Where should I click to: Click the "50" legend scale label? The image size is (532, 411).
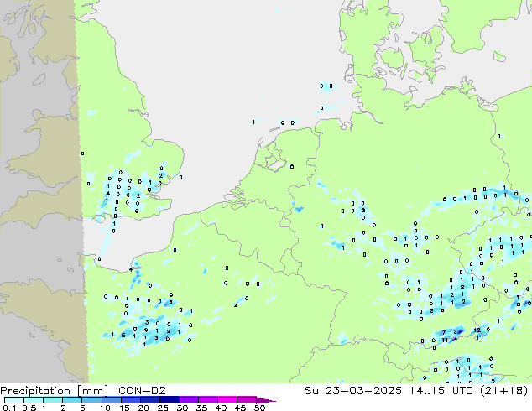(x=259, y=408)
